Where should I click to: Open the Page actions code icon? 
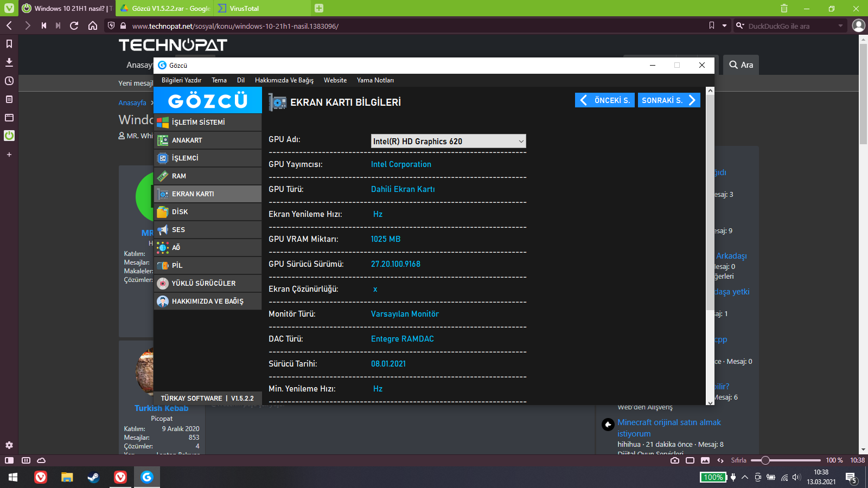click(x=720, y=460)
